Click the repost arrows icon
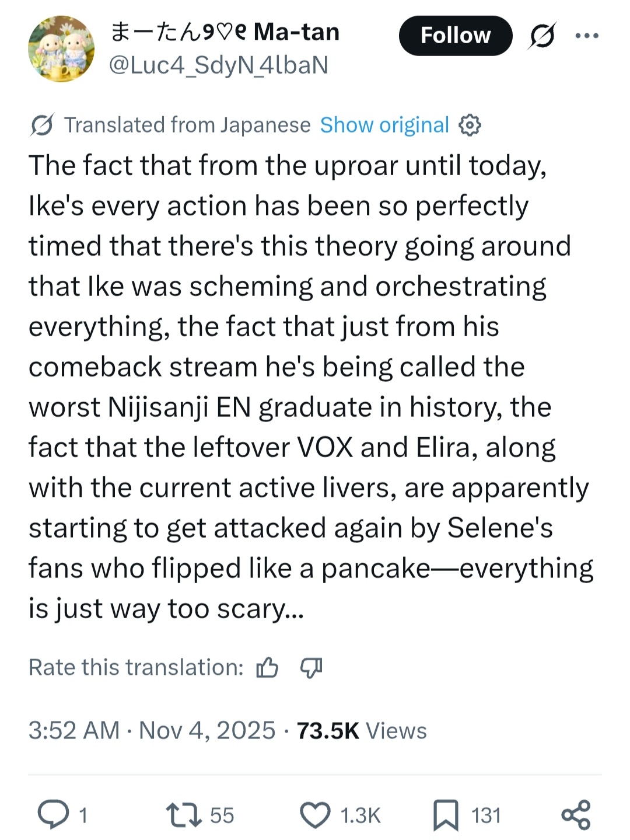The width and height of the screenshot is (630, 840). point(184,815)
